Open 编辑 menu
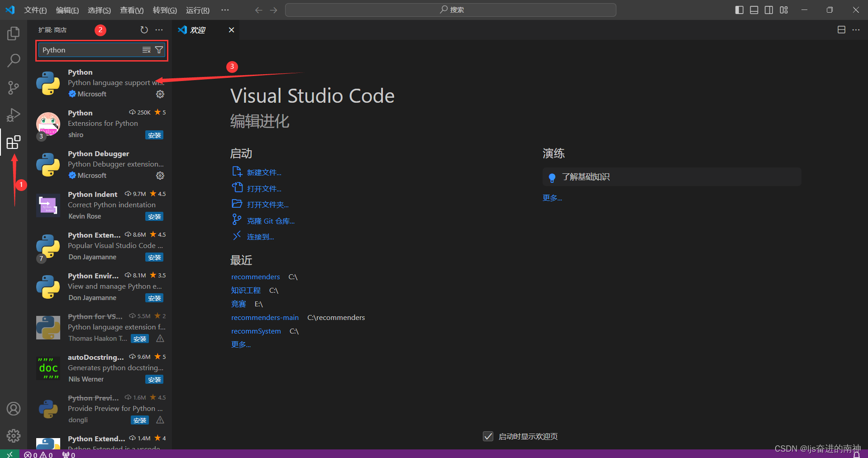Image resolution: width=868 pixels, height=458 pixels. (67, 10)
